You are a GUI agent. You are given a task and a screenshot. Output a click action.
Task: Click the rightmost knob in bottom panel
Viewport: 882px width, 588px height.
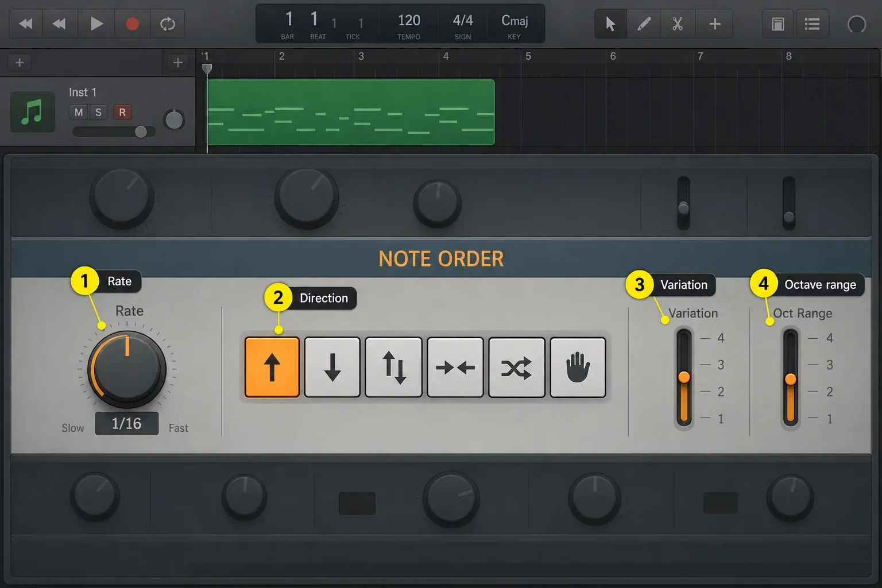click(x=790, y=497)
